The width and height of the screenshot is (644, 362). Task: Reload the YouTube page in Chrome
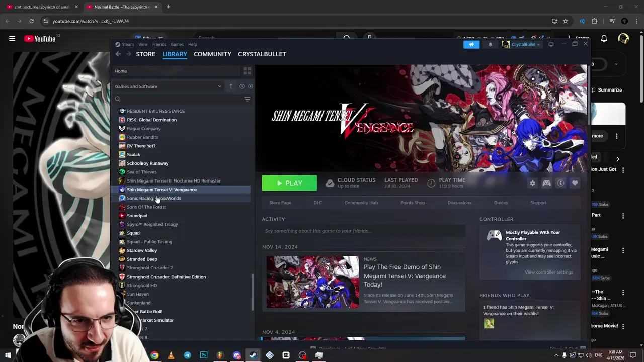coord(31,21)
